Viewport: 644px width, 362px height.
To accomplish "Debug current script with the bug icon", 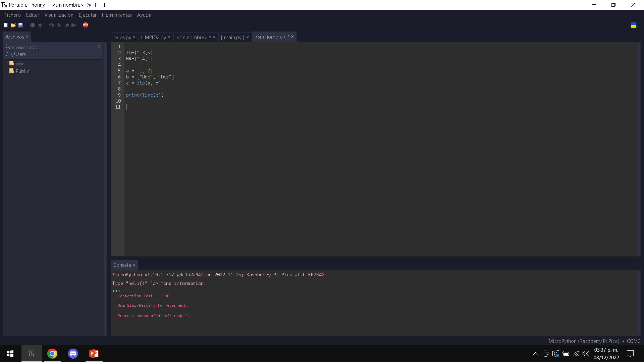I will point(40,25).
